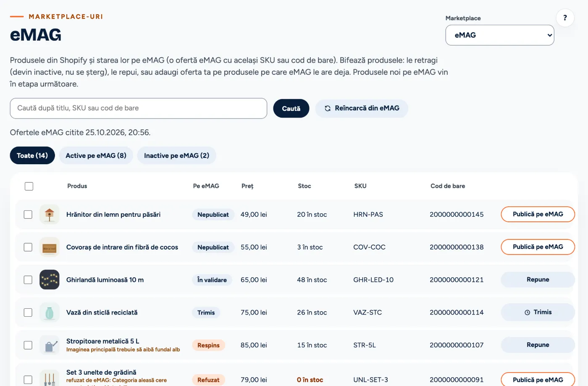
Task: Click the clock icon on Trimis button
Action: point(527,312)
